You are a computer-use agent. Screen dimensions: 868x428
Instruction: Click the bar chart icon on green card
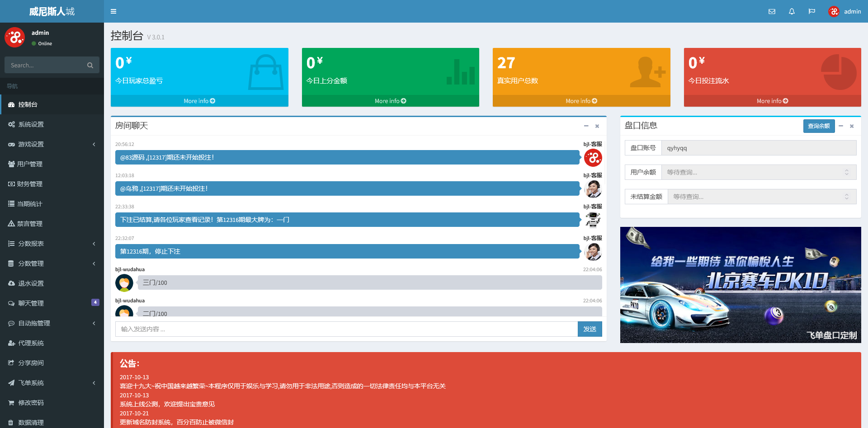point(461,71)
